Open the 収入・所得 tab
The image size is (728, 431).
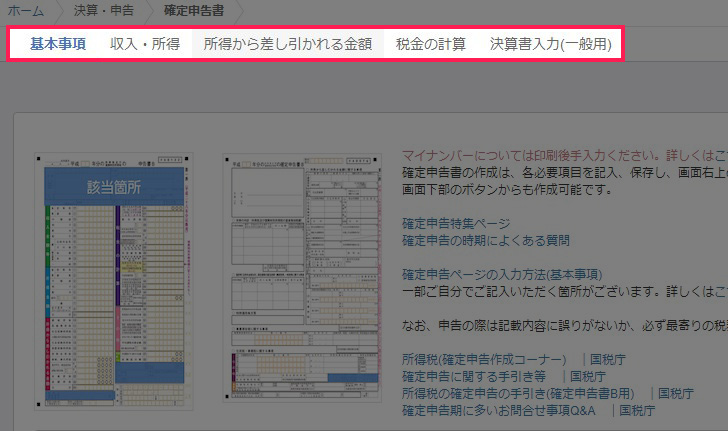pyautogui.click(x=144, y=45)
